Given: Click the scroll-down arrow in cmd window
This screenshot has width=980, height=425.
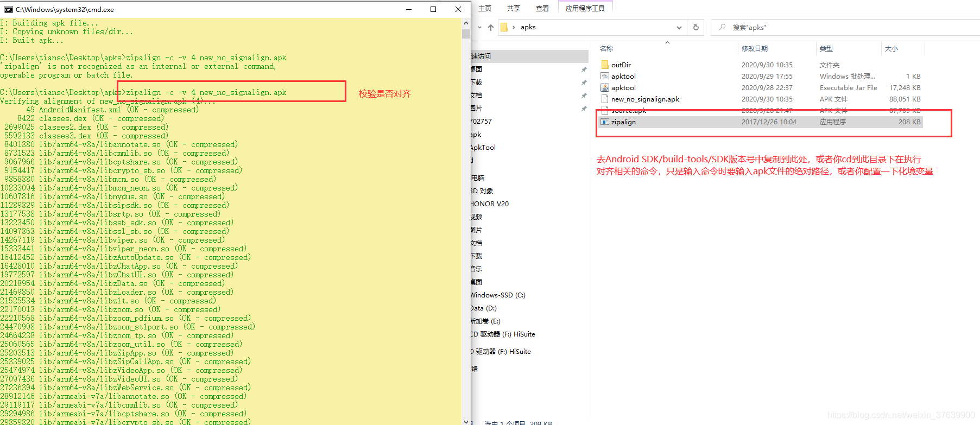Looking at the screenshot, I should tap(466, 421).
